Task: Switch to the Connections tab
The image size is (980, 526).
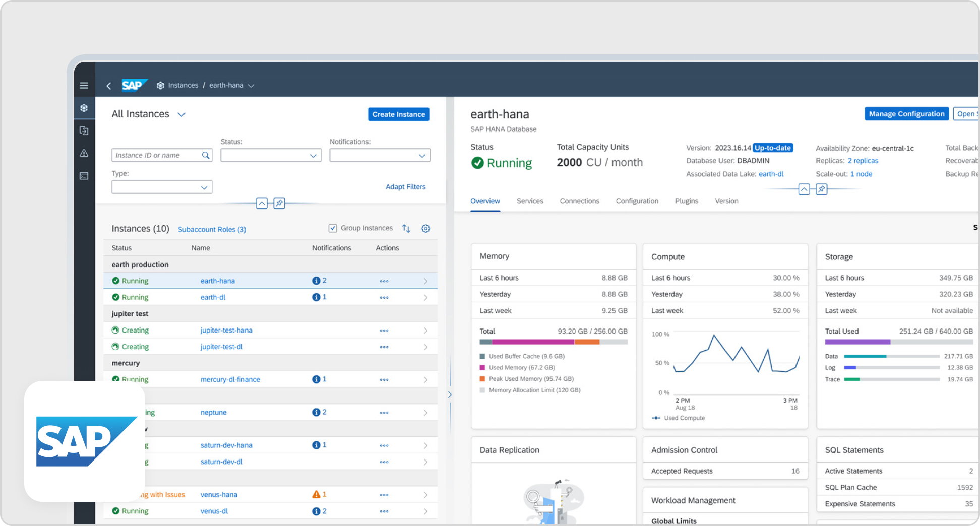Action: pos(579,201)
